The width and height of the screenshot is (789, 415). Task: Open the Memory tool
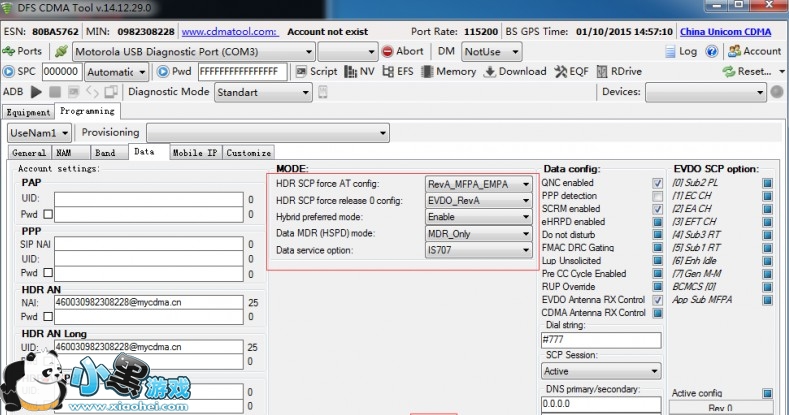click(x=448, y=72)
